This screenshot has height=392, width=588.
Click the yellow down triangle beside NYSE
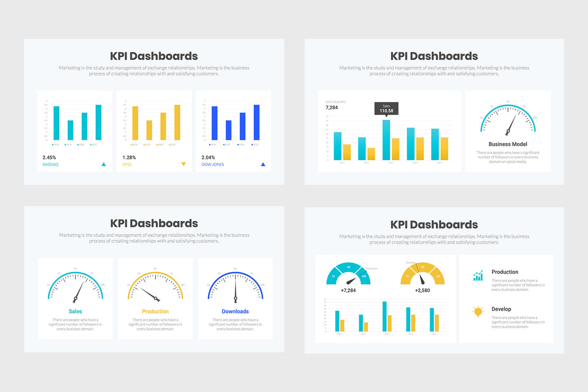(184, 164)
